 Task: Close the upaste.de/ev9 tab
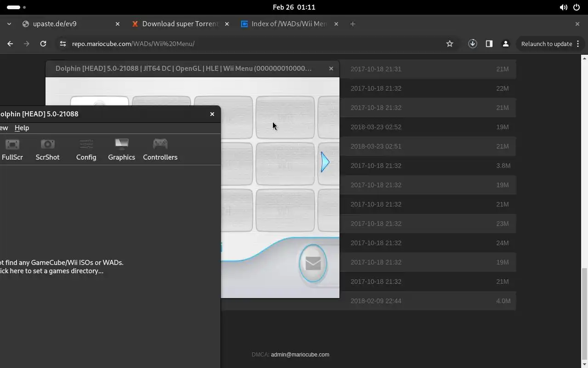(x=117, y=24)
